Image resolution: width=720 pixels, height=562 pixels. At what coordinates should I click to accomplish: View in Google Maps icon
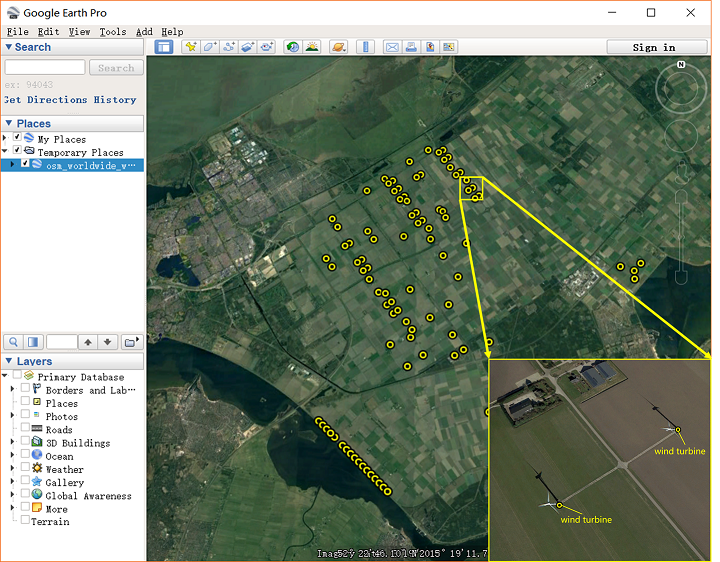448,47
